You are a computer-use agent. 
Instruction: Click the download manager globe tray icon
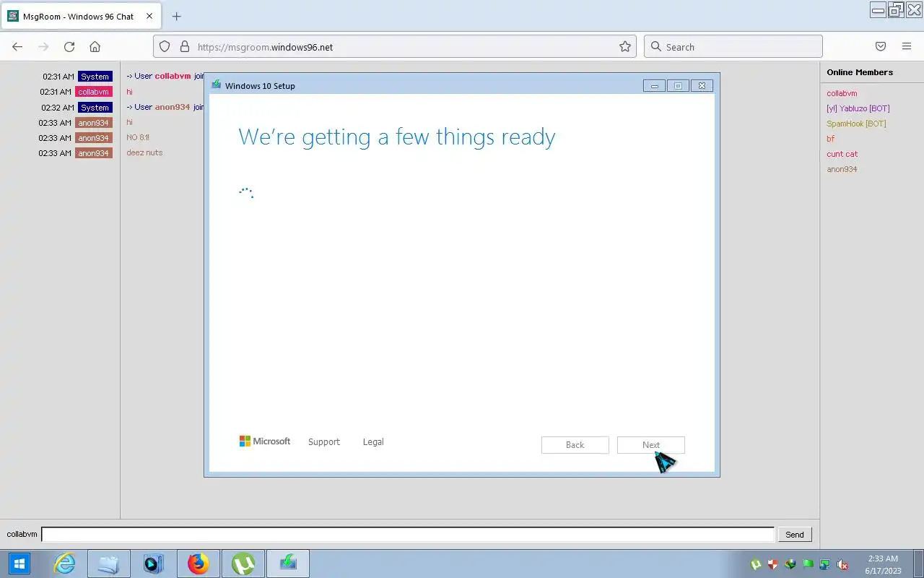[790, 565]
